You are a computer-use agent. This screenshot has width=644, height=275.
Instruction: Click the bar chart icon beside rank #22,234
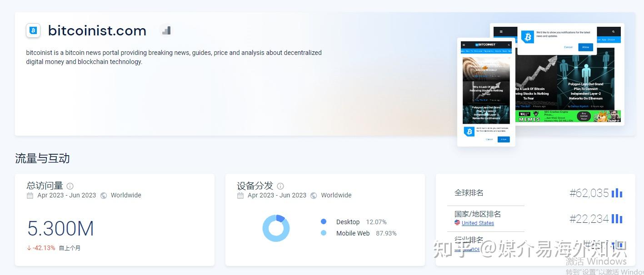tap(617, 218)
